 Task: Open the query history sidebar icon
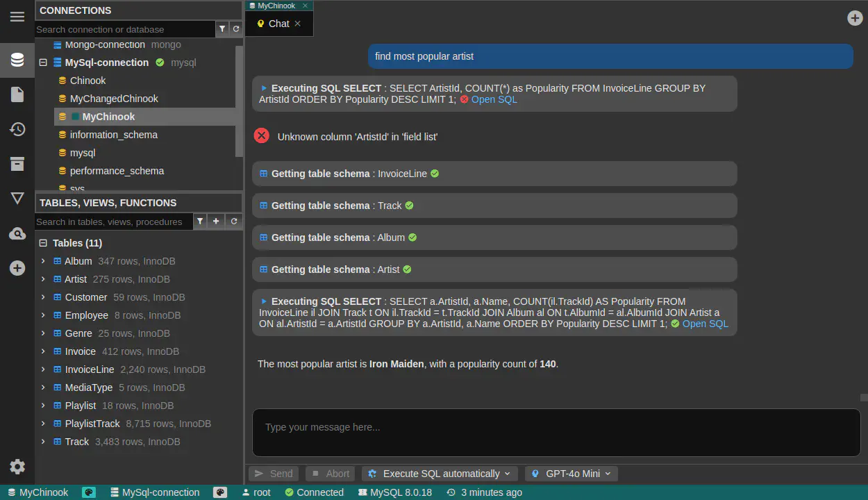pos(17,129)
